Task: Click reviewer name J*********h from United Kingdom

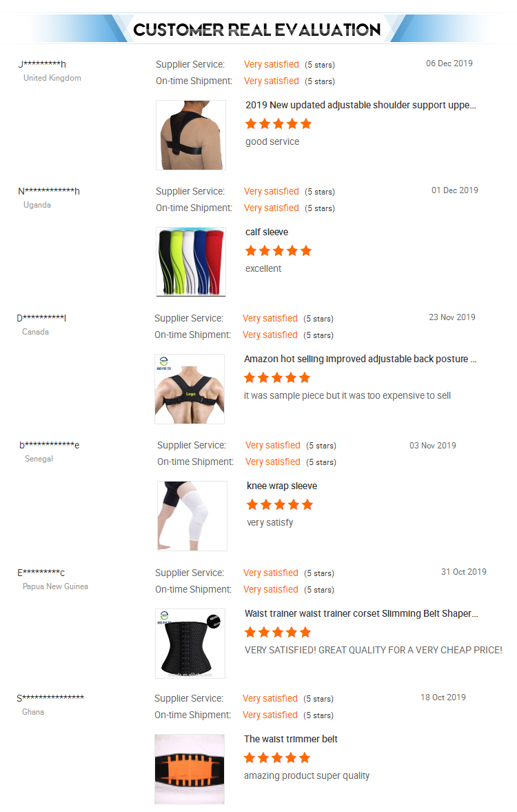Action: 42,64
